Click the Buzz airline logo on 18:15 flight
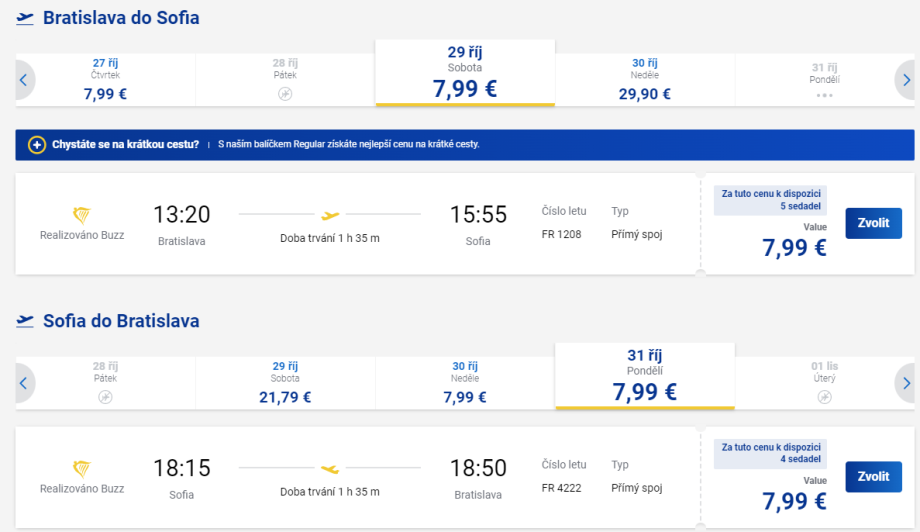920x532 pixels. [82, 468]
